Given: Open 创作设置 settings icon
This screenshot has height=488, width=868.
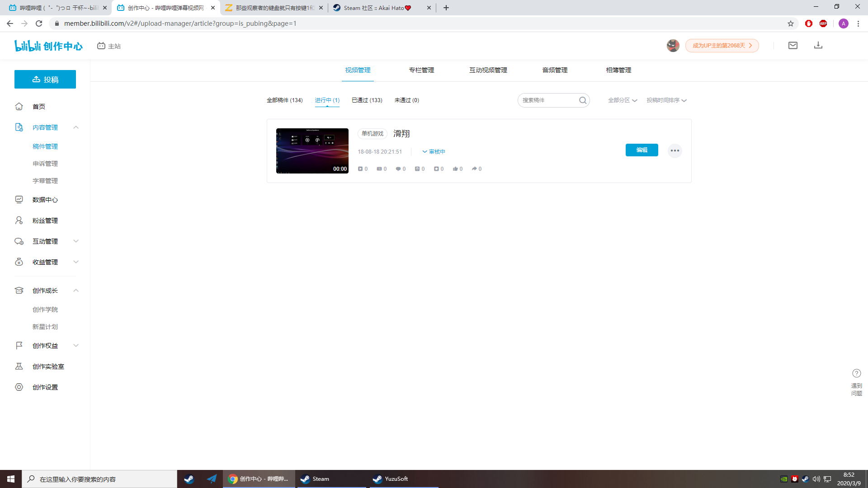Looking at the screenshot, I should [x=19, y=387].
